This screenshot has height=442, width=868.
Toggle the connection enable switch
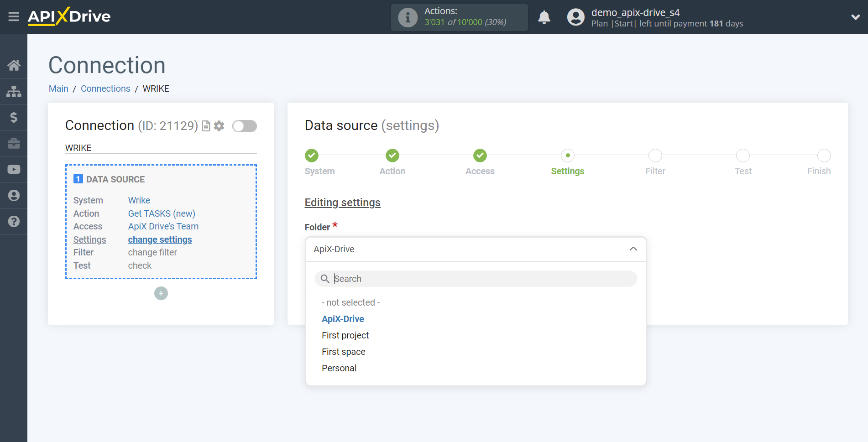click(x=245, y=126)
